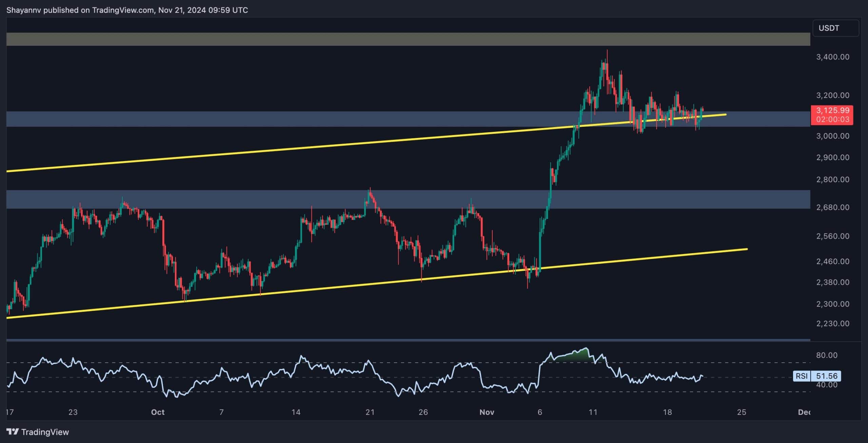Viewport: 868px width, 443px height.
Task: Click the TradingView logo in the footer
Action: [x=38, y=432]
